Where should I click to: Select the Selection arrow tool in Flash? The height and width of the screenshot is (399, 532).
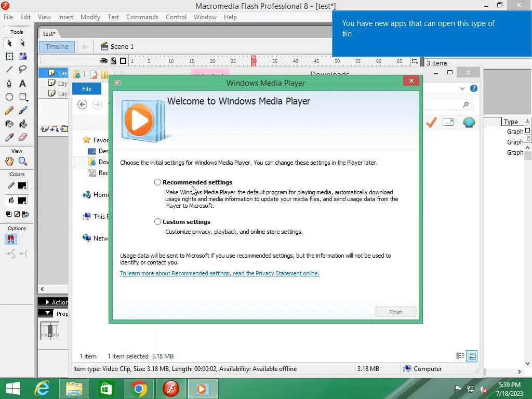[x=9, y=43]
